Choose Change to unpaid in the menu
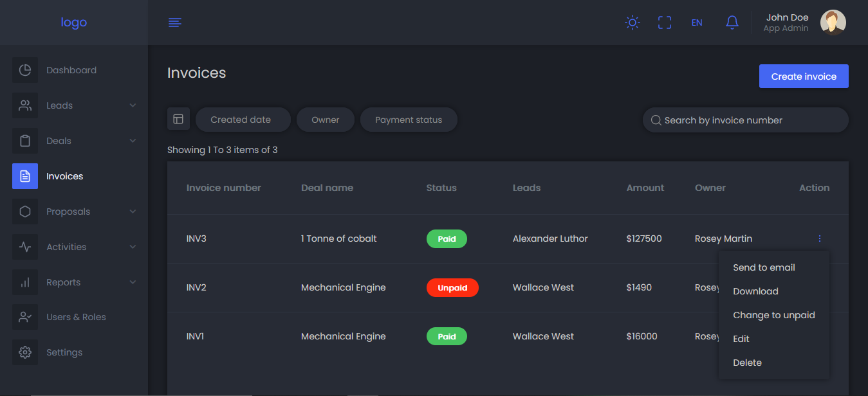This screenshot has width=868, height=396. pyautogui.click(x=773, y=315)
